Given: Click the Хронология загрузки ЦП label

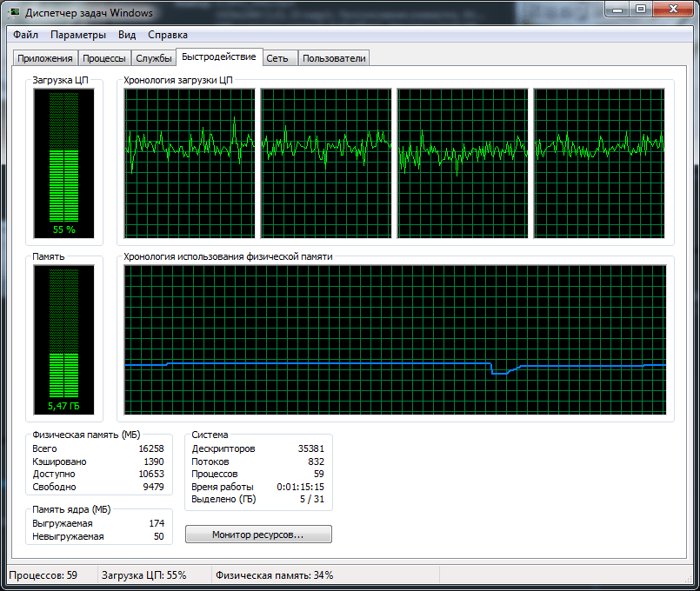Looking at the screenshot, I should tap(178, 80).
